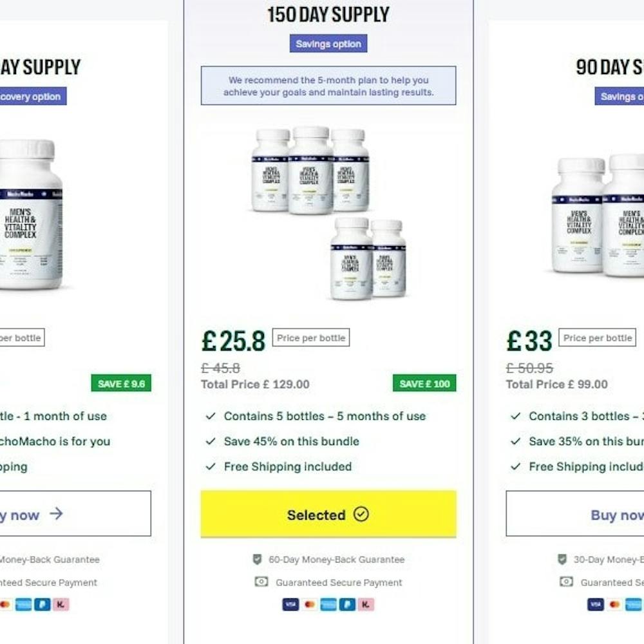Image resolution: width=644 pixels, height=644 pixels.
Task: Click the green 'SAVE £ 9.6' badge
Action: click(121, 384)
